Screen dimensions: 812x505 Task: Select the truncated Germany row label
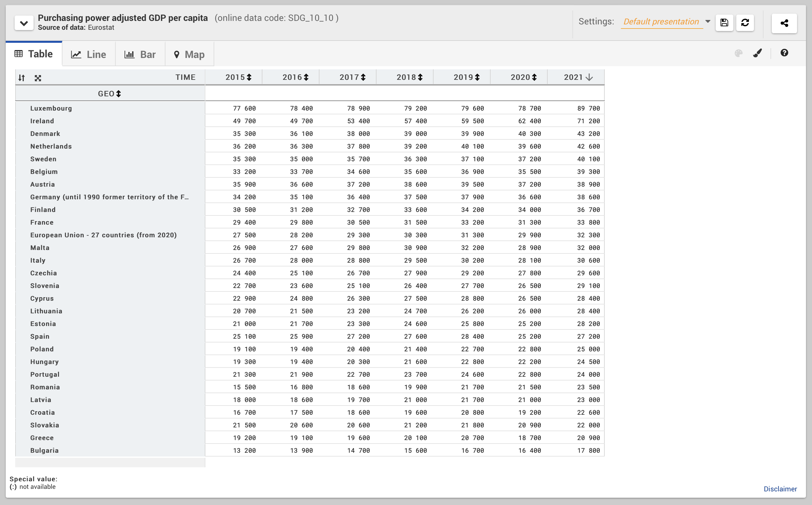[x=110, y=197]
